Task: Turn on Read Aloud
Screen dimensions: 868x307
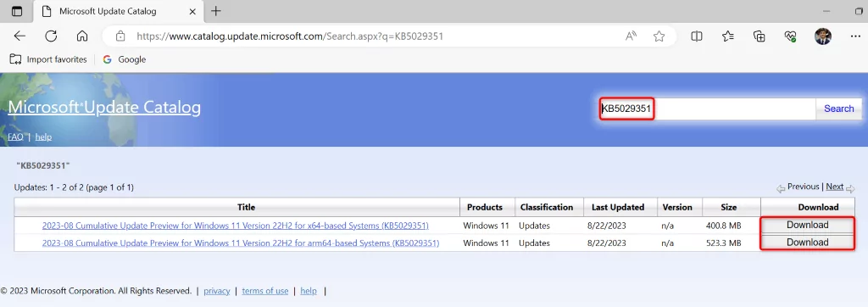Action: (631, 36)
